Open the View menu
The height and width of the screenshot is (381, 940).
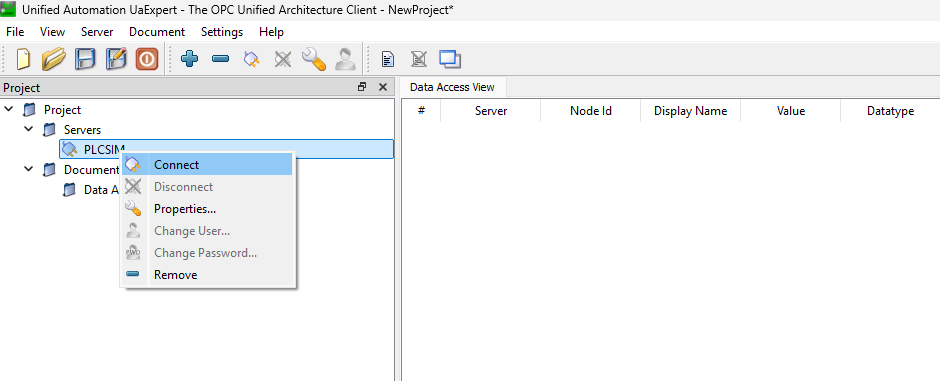point(53,32)
